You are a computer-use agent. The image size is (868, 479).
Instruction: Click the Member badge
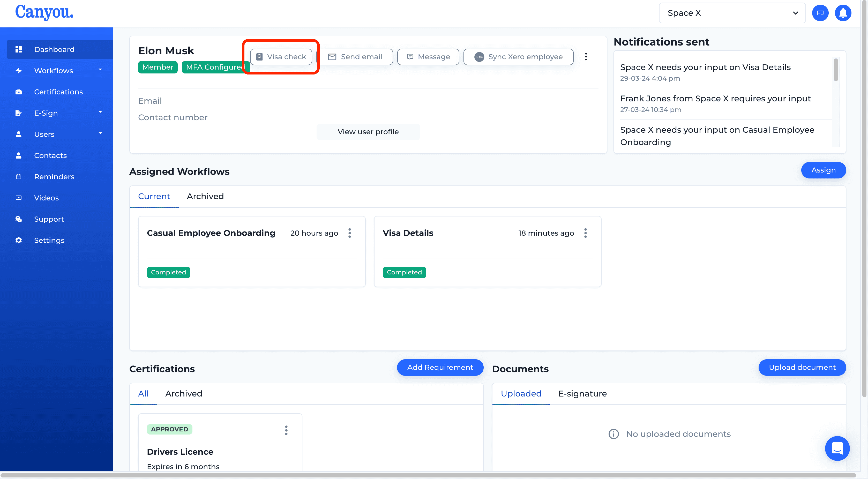pos(158,67)
